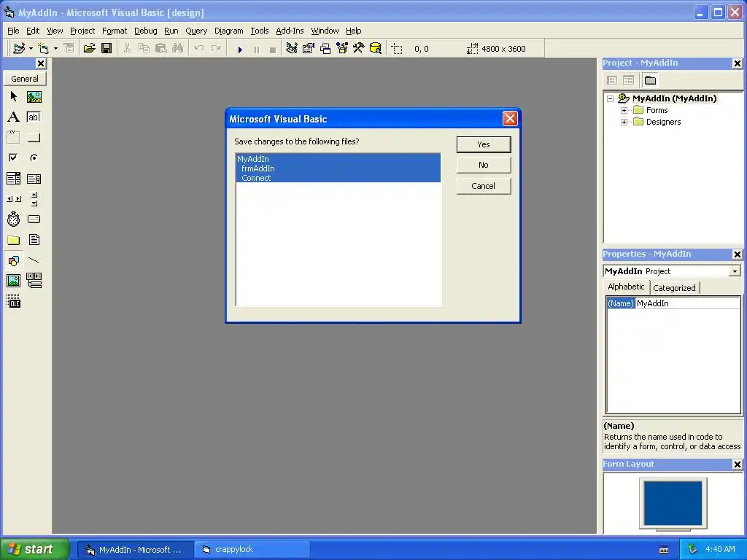Click the Open Project toolbar icon
The image size is (747, 560).
[x=89, y=48]
